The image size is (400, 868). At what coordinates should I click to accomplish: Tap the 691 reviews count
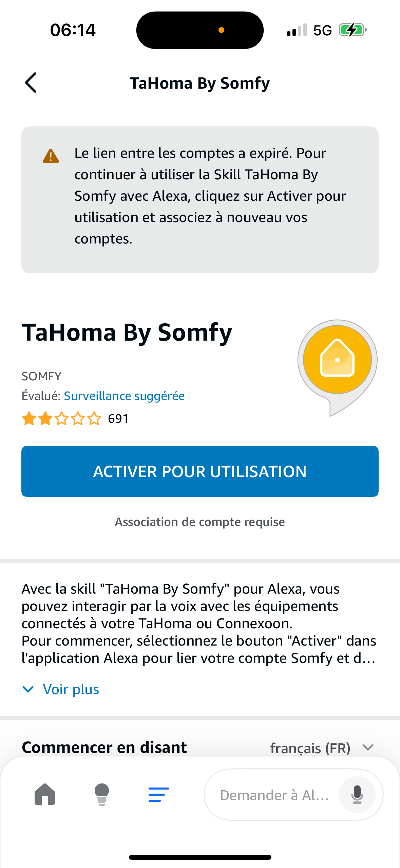click(118, 419)
